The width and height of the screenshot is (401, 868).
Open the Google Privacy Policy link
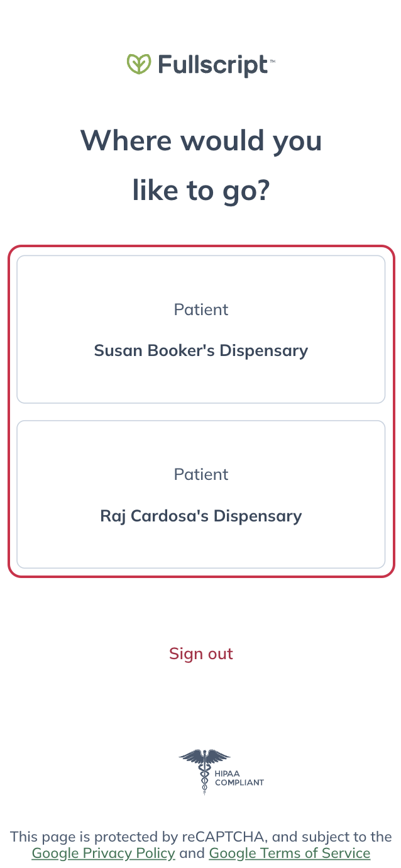(x=103, y=854)
